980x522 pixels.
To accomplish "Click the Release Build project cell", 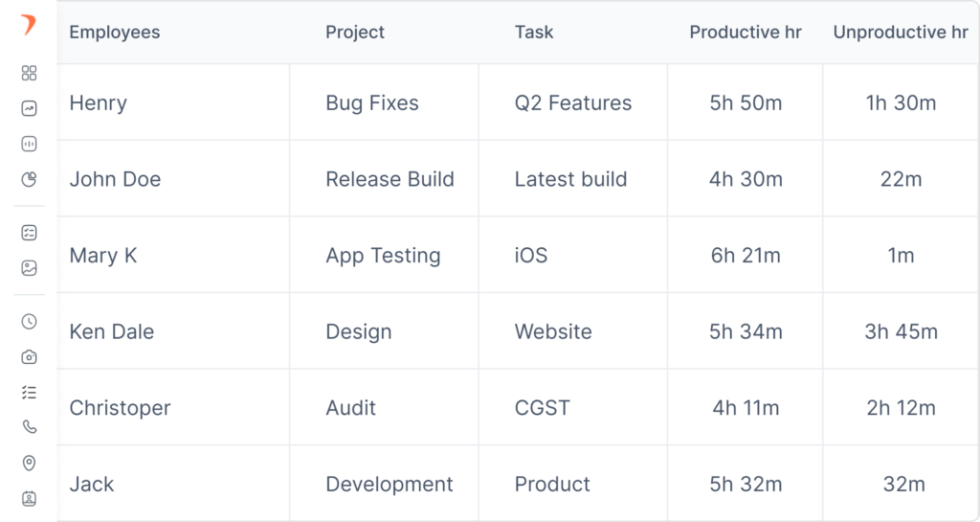I will [390, 180].
